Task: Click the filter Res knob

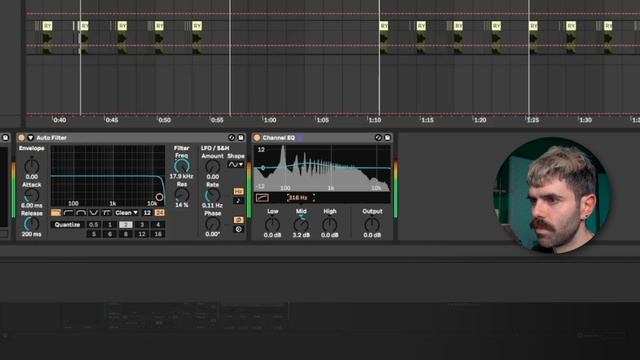Action: pos(182,195)
